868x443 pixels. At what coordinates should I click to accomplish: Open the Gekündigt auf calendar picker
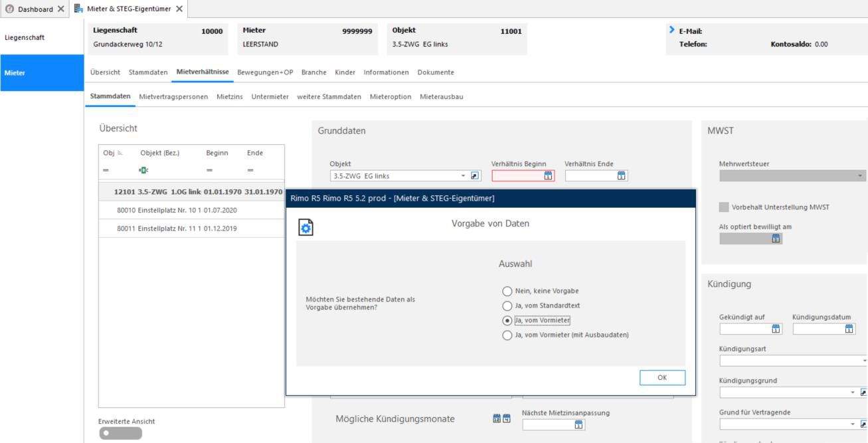(775, 329)
